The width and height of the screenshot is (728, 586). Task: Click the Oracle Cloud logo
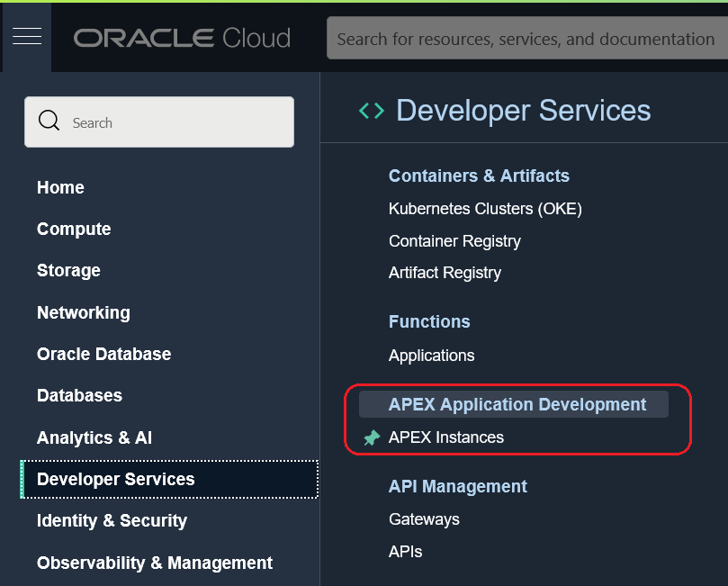coord(182,39)
